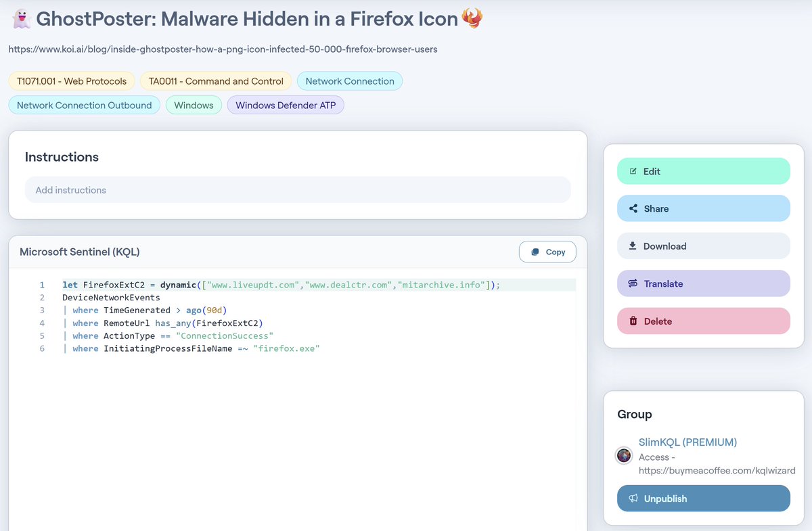Click the Translate icon

[x=633, y=283]
